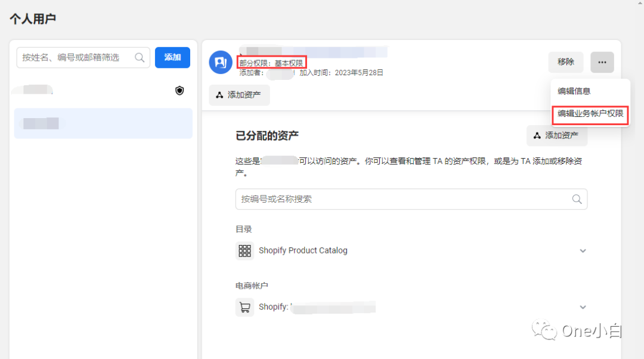Viewport: 644px width, 359px height.
Task: Click the shopping cart icon beside the Shopify account
Action: 244,307
